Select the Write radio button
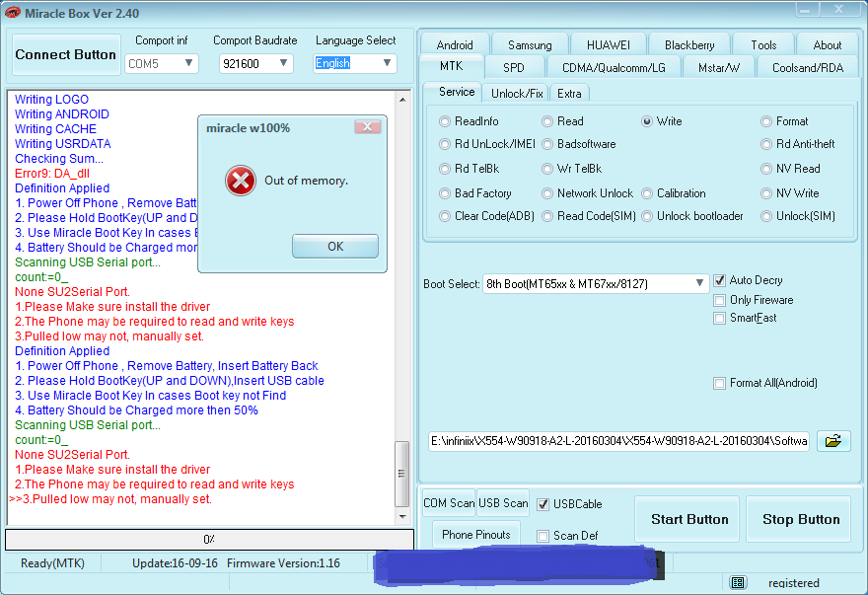Screen dimensions: 868x595 [x=647, y=120]
